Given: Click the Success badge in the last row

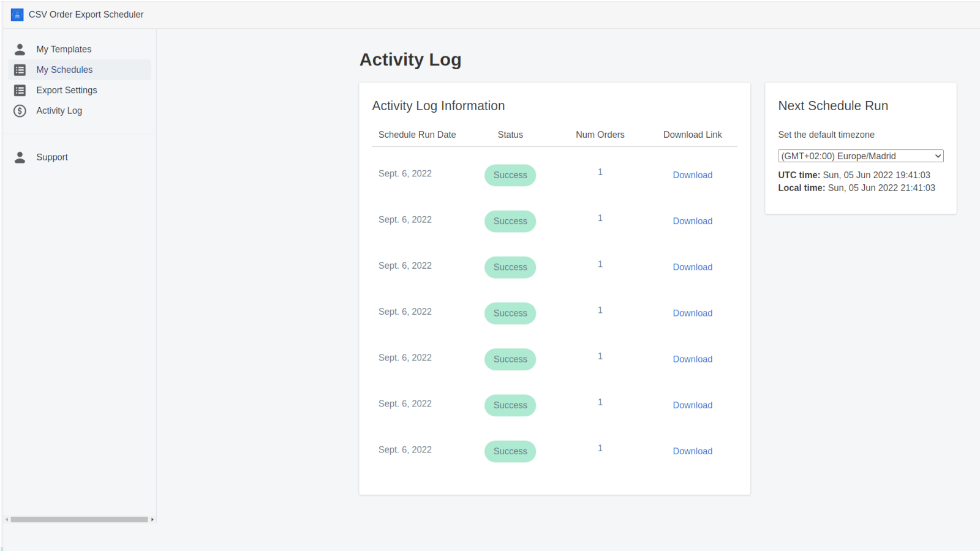Looking at the screenshot, I should [510, 451].
